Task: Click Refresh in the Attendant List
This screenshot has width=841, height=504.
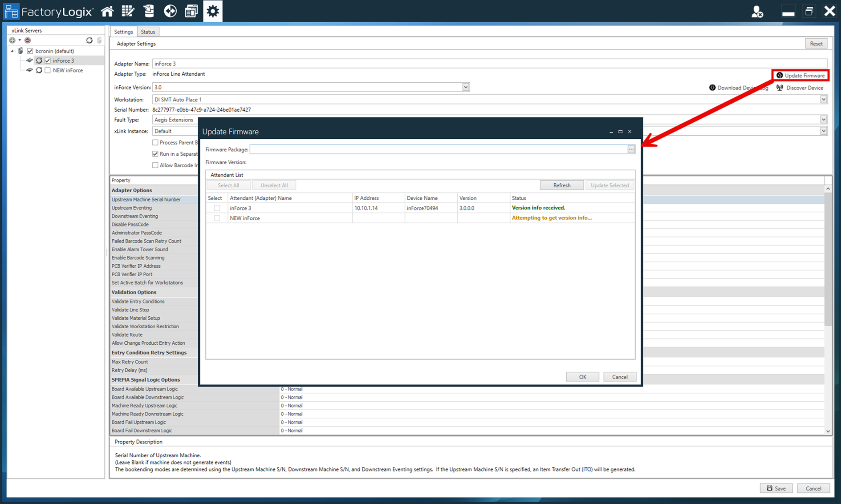Action: 562,185
